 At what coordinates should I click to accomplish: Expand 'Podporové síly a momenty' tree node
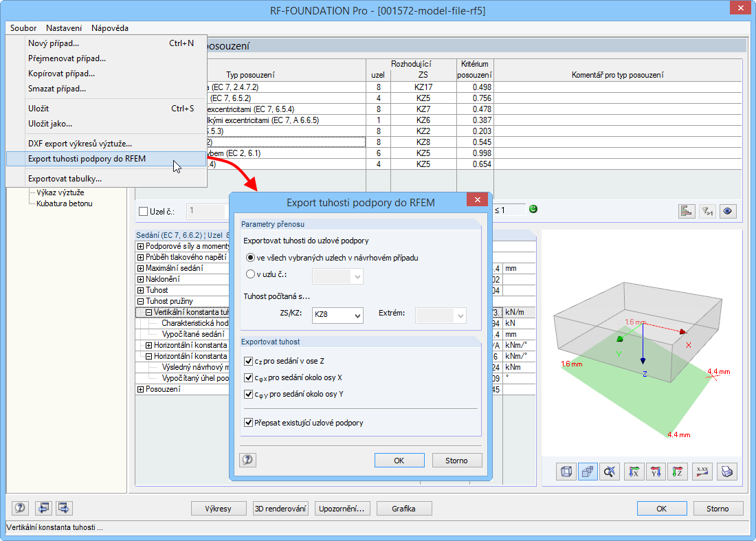tap(141, 246)
